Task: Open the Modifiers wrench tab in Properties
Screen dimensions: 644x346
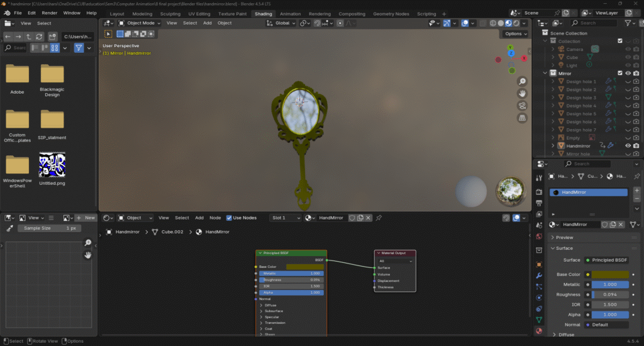Action: pyautogui.click(x=539, y=276)
